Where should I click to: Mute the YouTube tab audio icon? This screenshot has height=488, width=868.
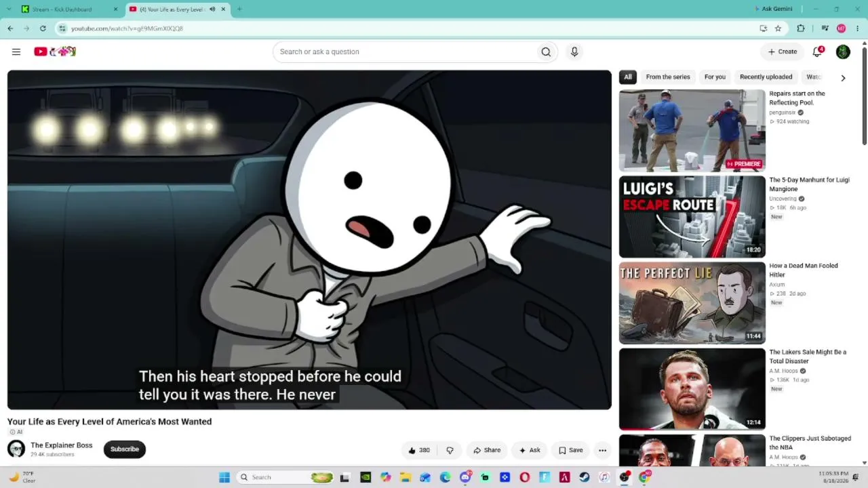(212, 9)
